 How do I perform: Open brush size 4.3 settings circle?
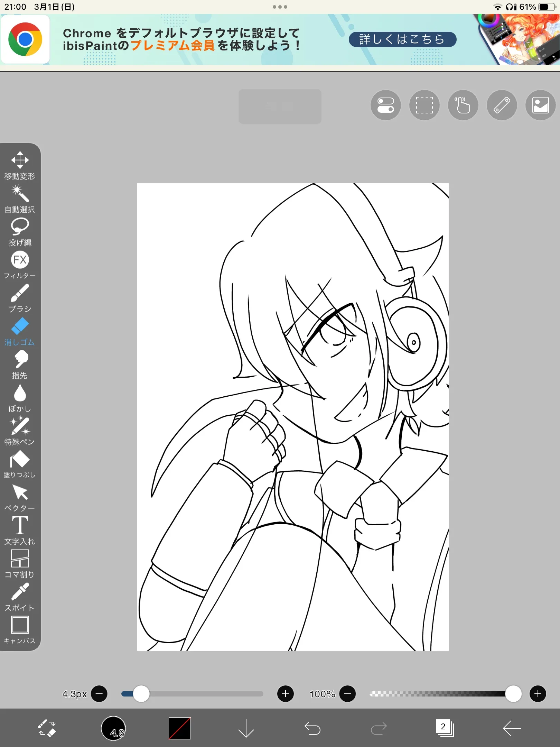[113, 728]
